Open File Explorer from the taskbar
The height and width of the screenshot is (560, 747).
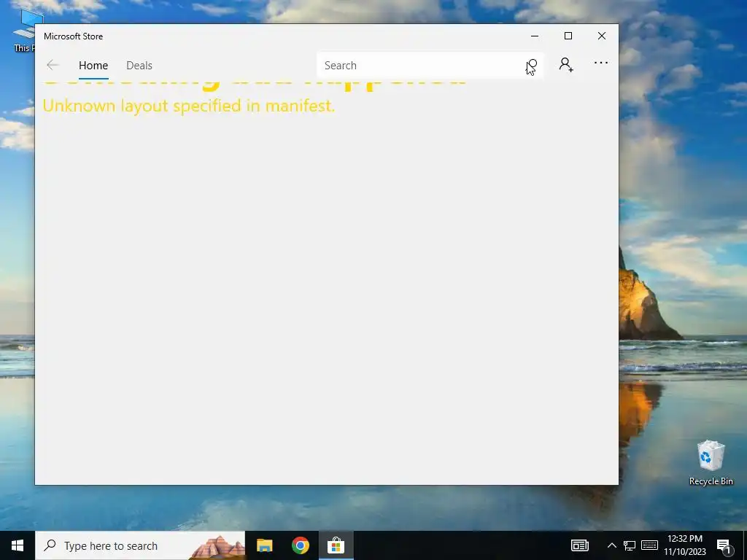click(x=264, y=545)
